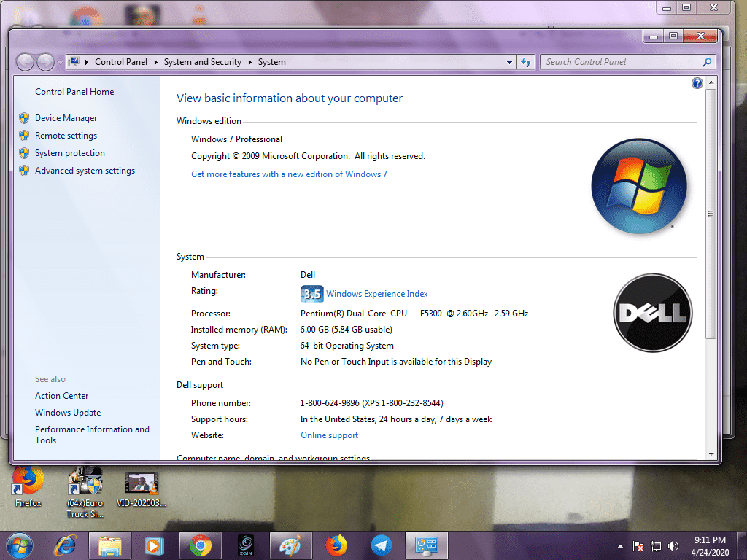This screenshot has height=560, width=747.
Task: Open Advanced system settings
Action: tap(85, 171)
